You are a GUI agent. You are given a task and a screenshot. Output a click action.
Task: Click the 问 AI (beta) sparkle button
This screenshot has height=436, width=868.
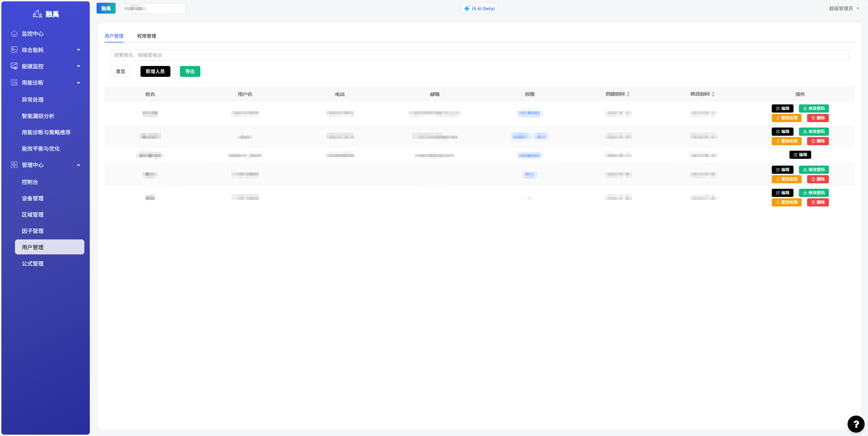[480, 9]
